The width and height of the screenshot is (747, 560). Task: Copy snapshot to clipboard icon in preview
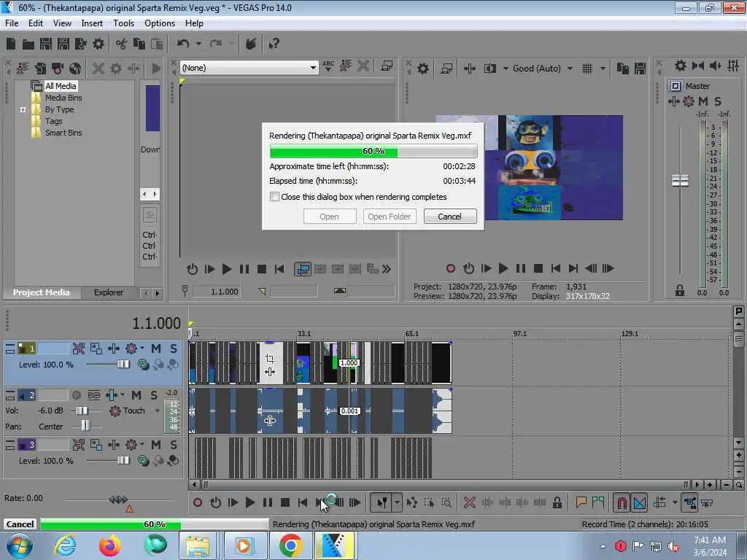tap(623, 69)
